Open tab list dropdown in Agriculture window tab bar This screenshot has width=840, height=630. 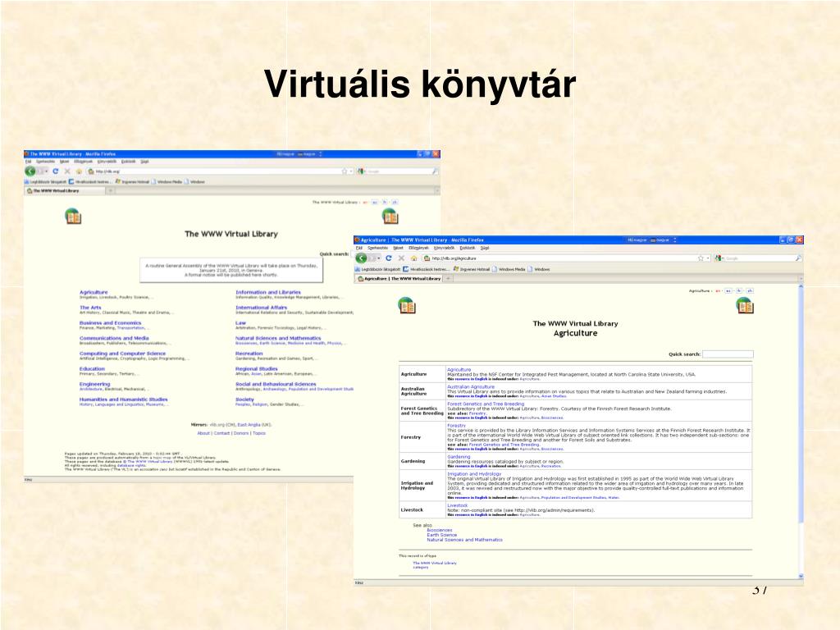801,279
